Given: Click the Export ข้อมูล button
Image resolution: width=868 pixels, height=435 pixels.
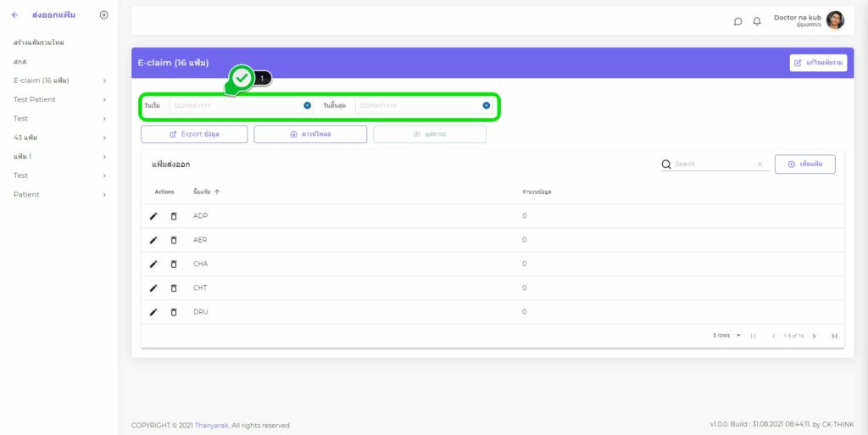Looking at the screenshot, I should [194, 134].
